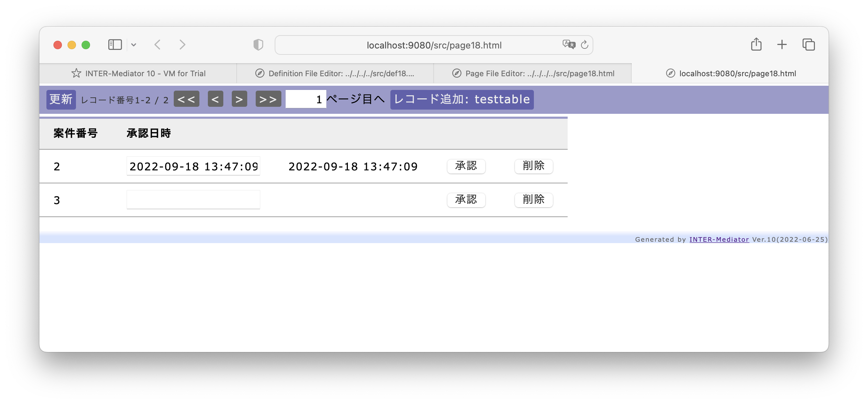Screen dimensions: 868x404
Task: Switch to Page File Editor tab
Action: click(532, 73)
